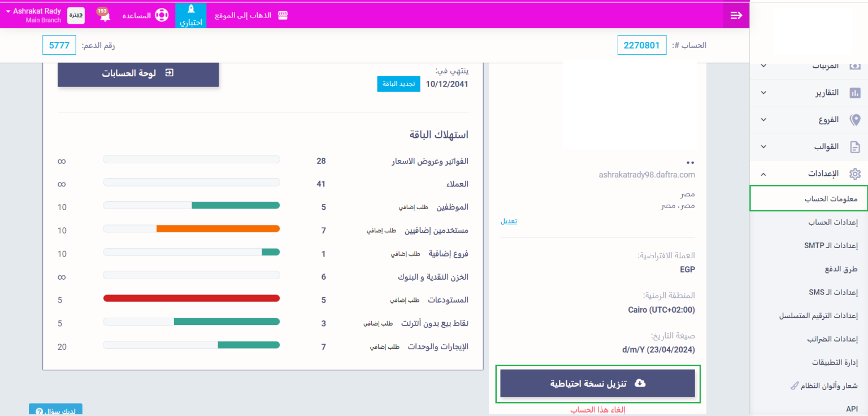The image size is (868, 416).
Task: Click the الإعدادات gear icon
Action: 855,174
